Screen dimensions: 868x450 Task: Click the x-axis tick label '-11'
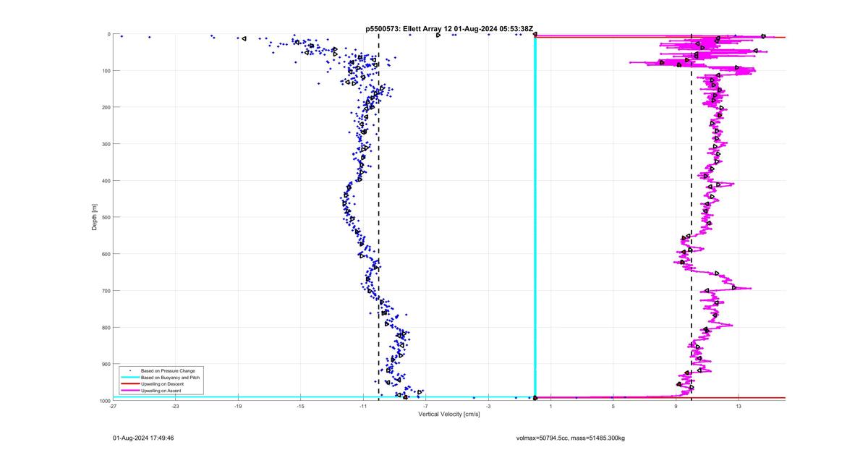click(x=363, y=406)
